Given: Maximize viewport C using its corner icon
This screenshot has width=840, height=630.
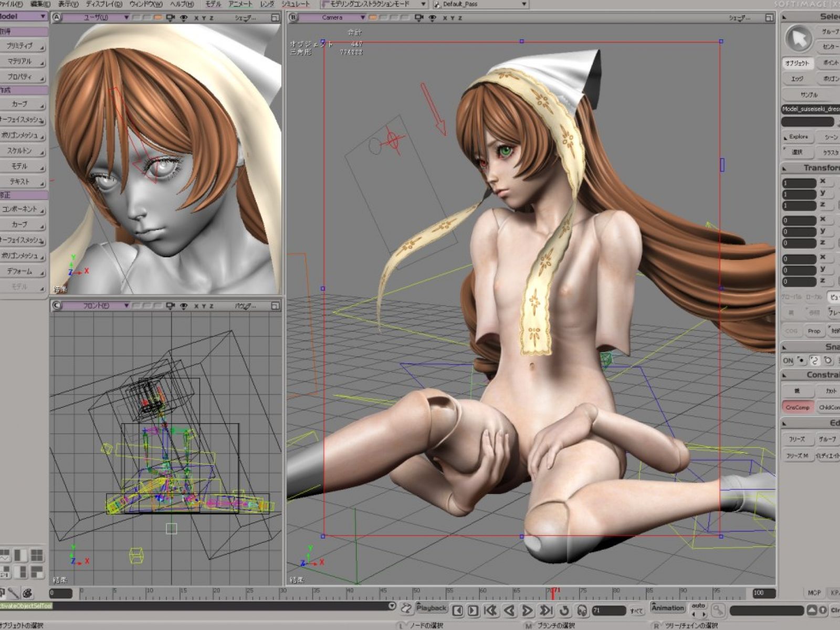Looking at the screenshot, I should 275,306.
